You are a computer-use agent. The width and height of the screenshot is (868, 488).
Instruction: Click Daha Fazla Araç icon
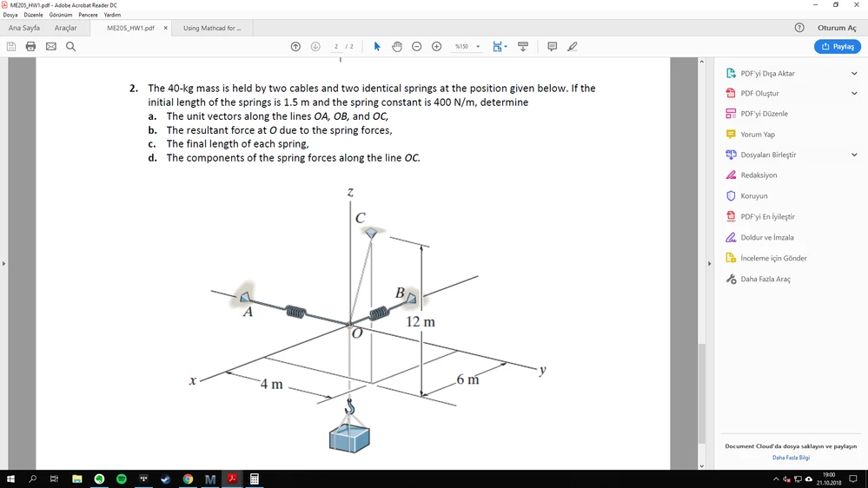click(731, 279)
